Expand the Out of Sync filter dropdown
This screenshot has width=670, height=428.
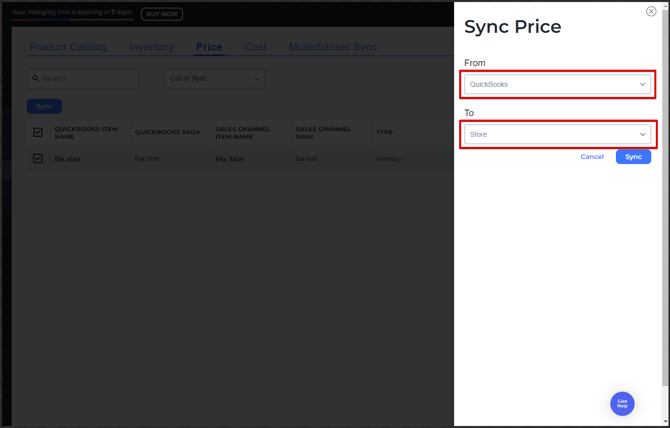point(214,79)
